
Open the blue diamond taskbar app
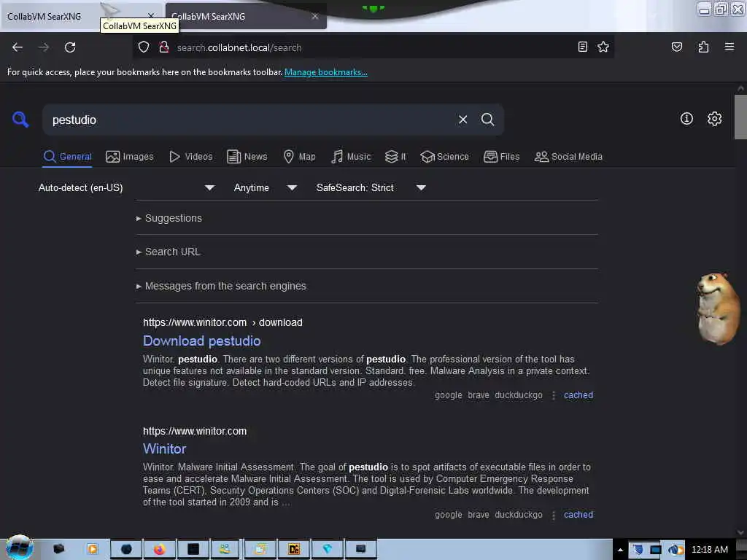point(327,550)
